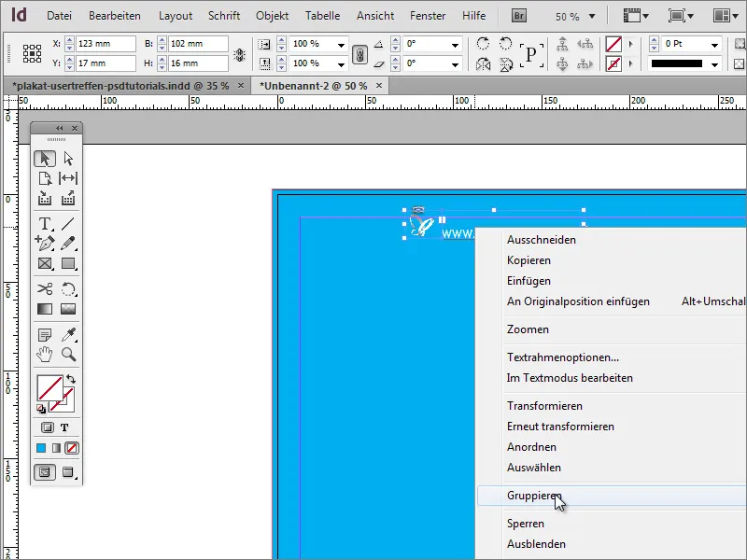This screenshot has width=747, height=560.
Task: Select the black arrow Selection tool
Action: 45,159
